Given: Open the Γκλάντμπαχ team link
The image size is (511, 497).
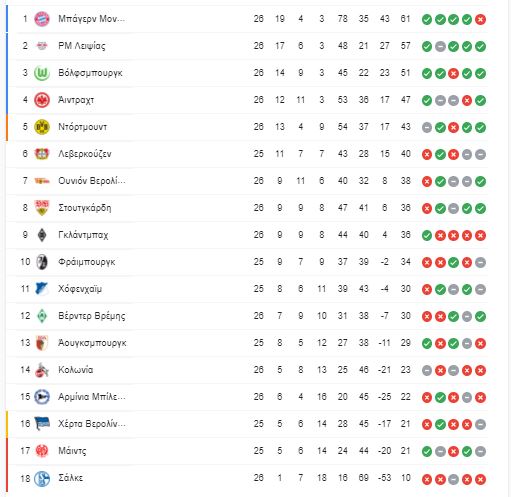Looking at the screenshot, I should click(x=83, y=235).
